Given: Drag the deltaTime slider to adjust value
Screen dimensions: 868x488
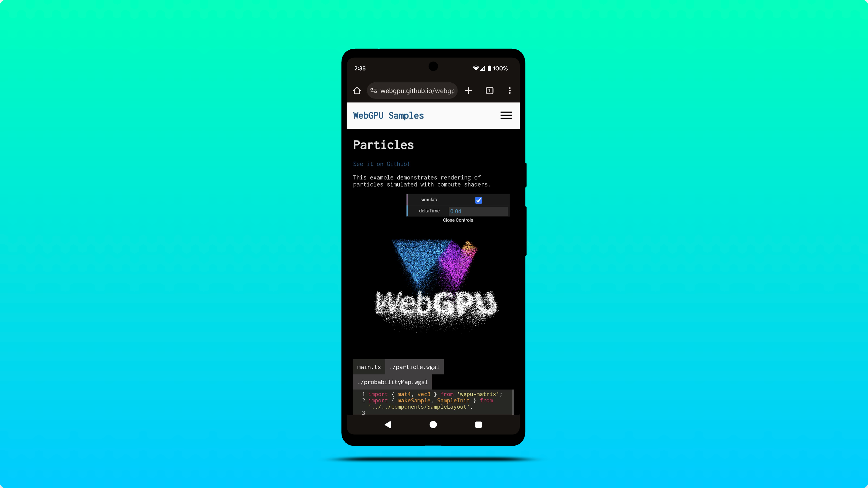Looking at the screenshot, I should click(477, 211).
